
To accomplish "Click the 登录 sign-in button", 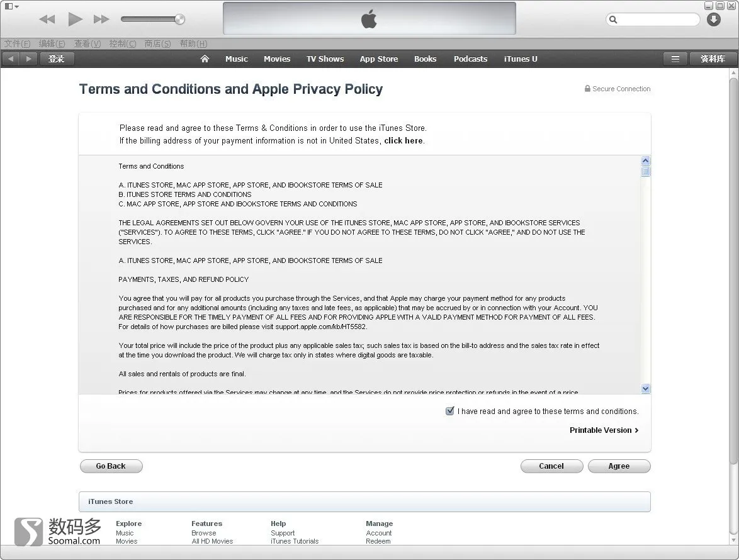I will (x=56, y=59).
